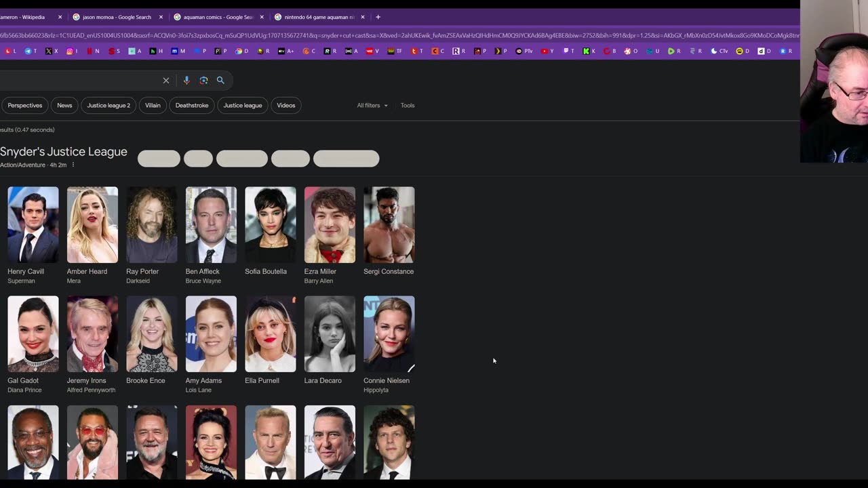Open the bookmark labeled PTv
The image size is (868, 488).
[x=523, y=51]
